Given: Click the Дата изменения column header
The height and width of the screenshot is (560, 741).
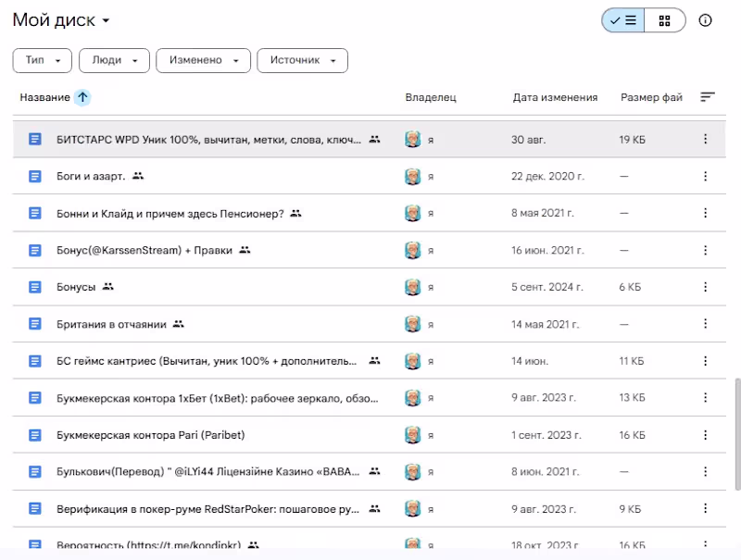Looking at the screenshot, I should pos(555,97).
